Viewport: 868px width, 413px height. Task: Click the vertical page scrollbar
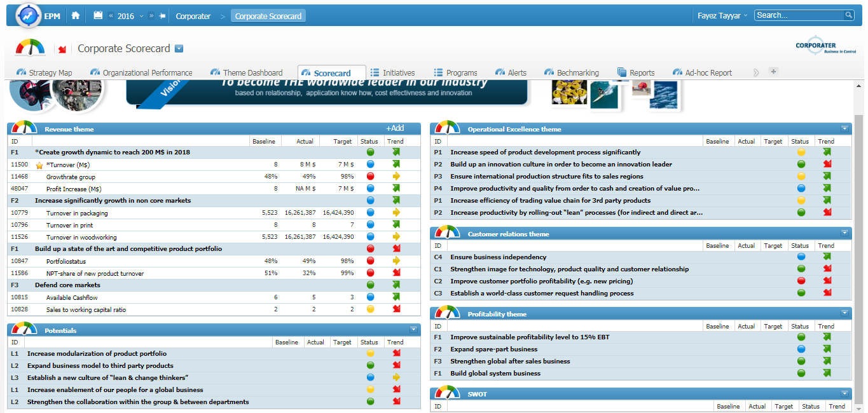(x=858, y=259)
